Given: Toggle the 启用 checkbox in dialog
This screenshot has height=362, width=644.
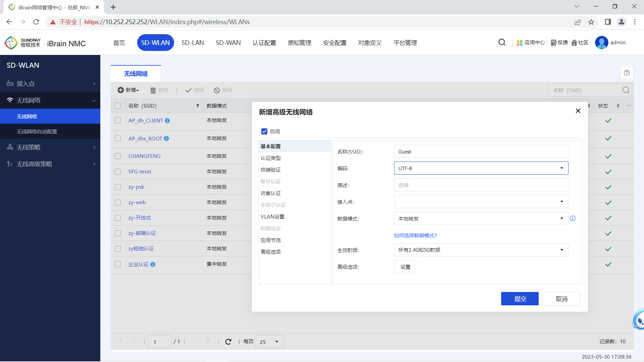Looking at the screenshot, I should point(264,131).
